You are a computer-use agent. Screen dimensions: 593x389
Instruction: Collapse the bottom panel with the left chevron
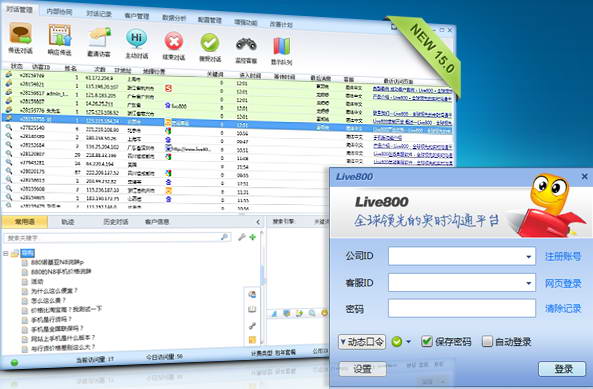258,222
